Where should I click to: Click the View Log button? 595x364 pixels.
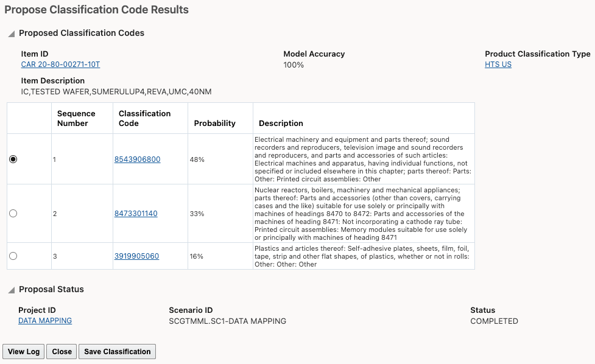point(24,351)
